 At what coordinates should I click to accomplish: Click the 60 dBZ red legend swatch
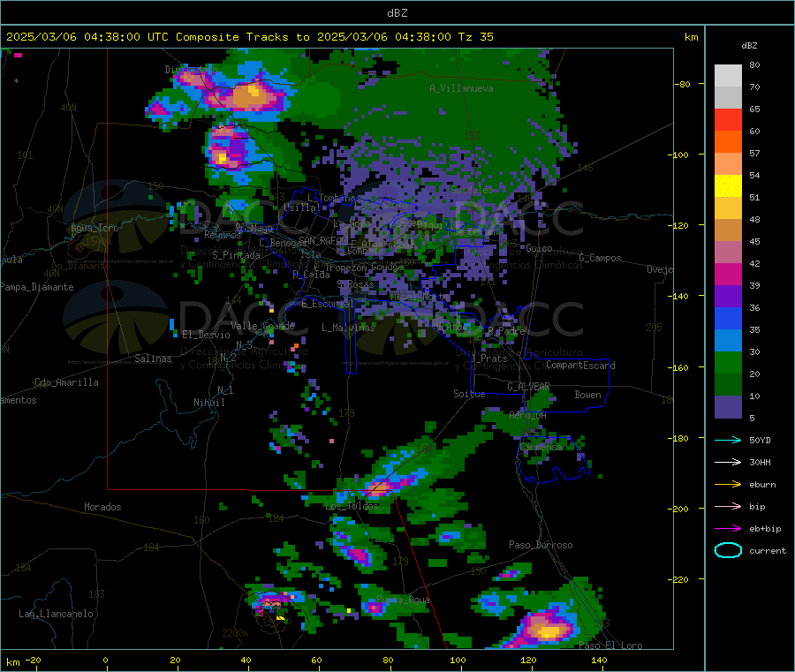[728, 119]
